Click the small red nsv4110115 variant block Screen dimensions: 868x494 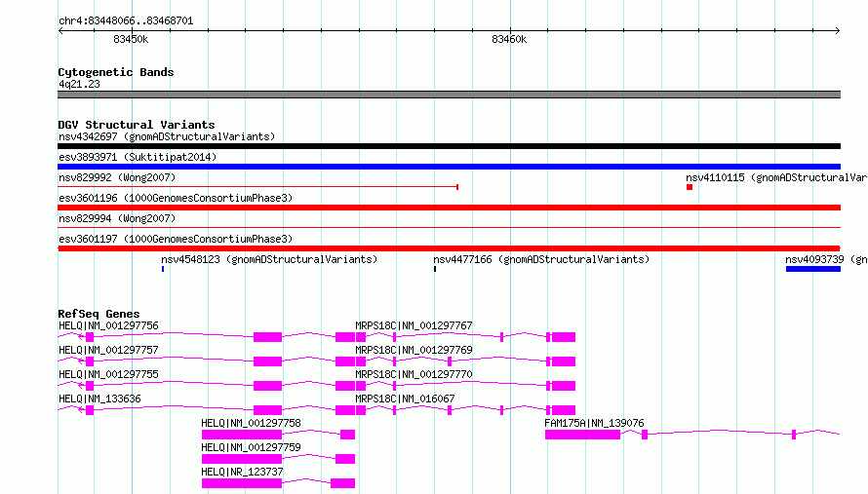[690, 187]
